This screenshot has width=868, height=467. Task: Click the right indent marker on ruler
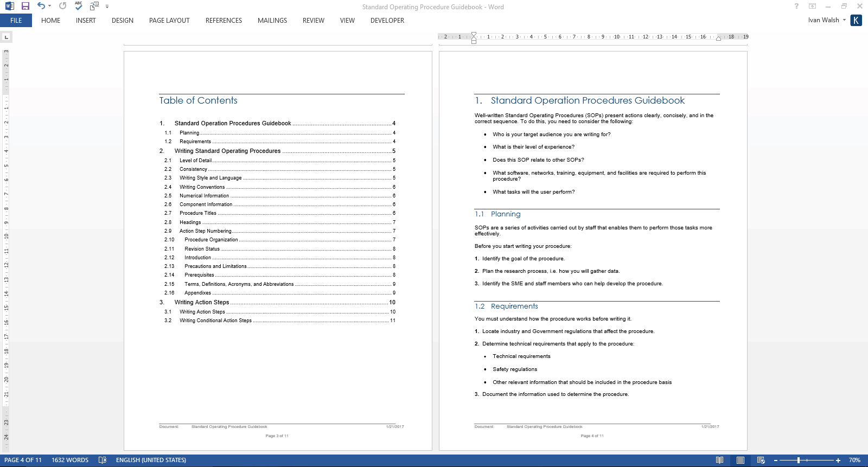tap(718, 38)
